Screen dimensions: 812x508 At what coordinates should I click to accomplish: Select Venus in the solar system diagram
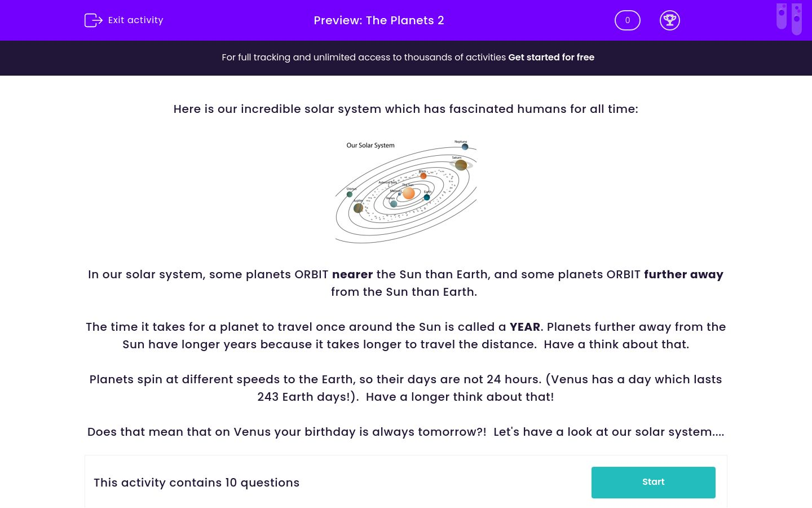(394, 203)
